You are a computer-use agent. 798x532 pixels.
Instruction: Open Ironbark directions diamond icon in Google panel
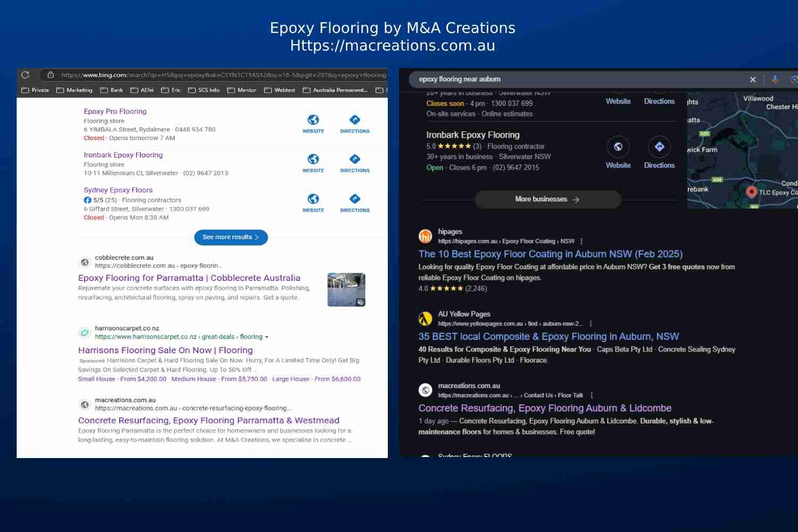click(659, 147)
